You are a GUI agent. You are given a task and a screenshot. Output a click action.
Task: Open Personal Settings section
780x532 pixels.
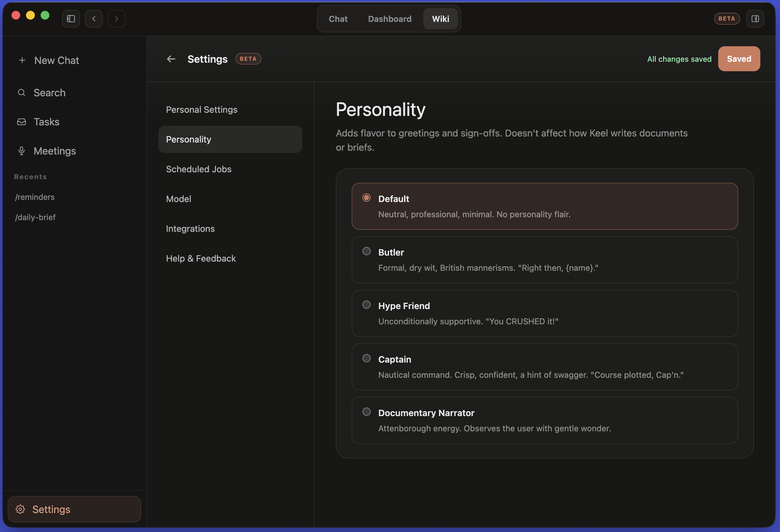[230, 110]
